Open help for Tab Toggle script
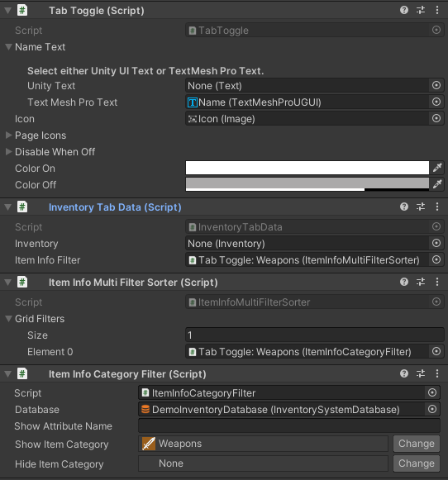 (404, 11)
